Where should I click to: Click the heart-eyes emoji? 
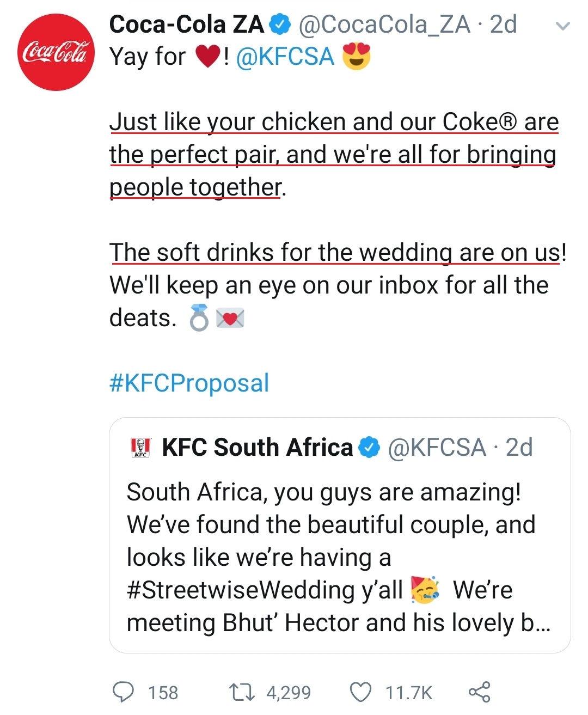coord(356,57)
